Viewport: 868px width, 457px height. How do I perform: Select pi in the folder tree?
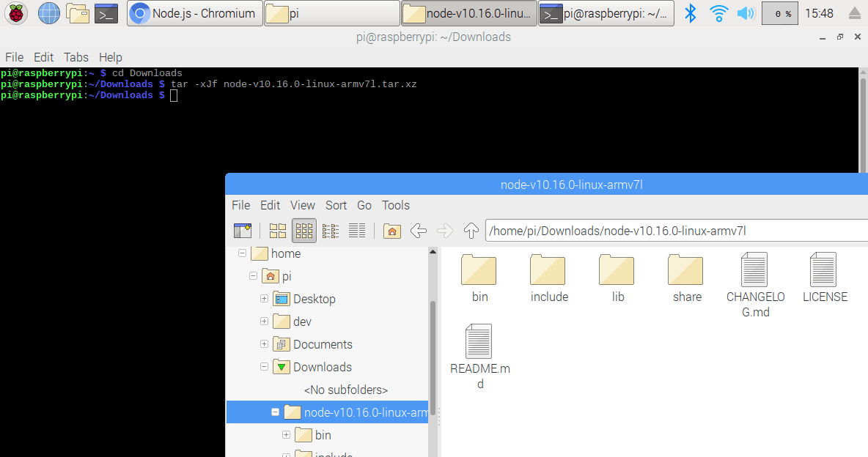click(287, 277)
